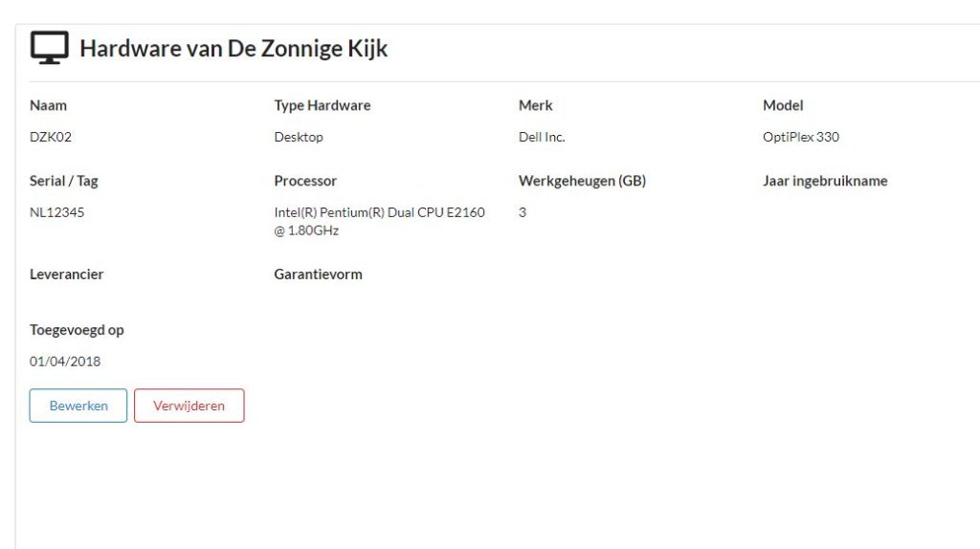
Task: Click the Naam field label
Action: pyautogui.click(x=48, y=105)
